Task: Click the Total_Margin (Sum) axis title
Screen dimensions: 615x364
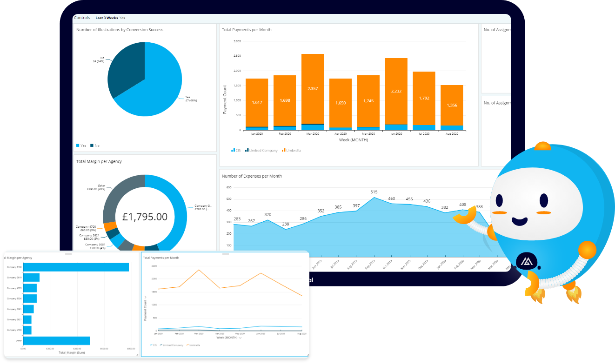Action: (x=71, y=353)
